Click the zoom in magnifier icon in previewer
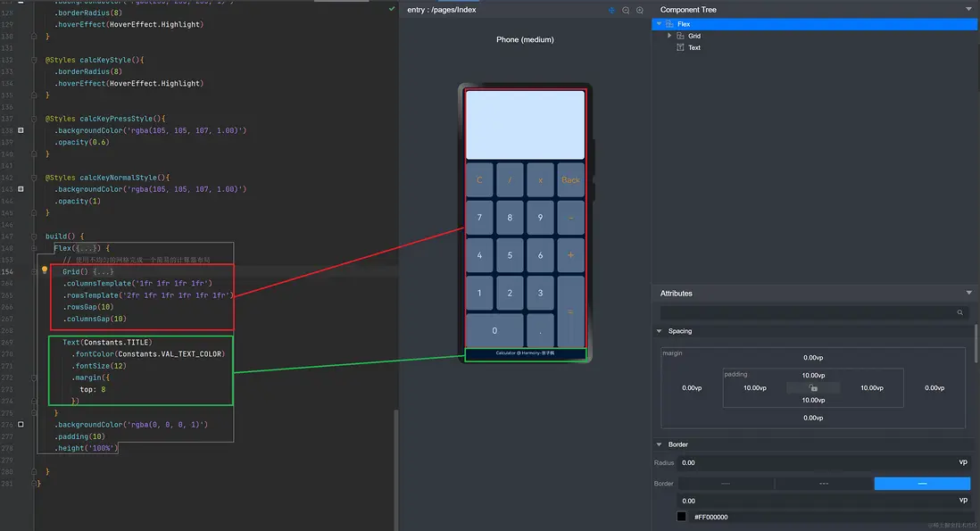The width and height of the screenshot is (980, 531). click(x=640, y=10)
